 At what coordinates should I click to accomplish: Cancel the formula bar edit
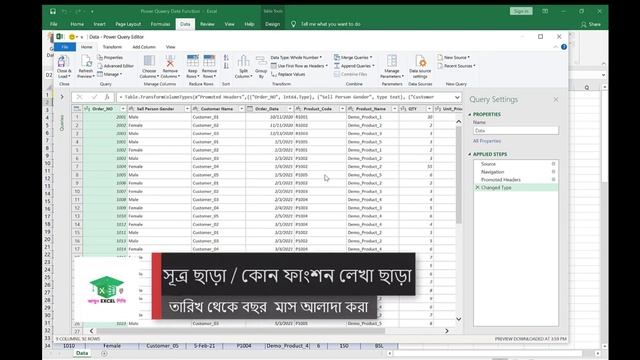pos(80,97)
